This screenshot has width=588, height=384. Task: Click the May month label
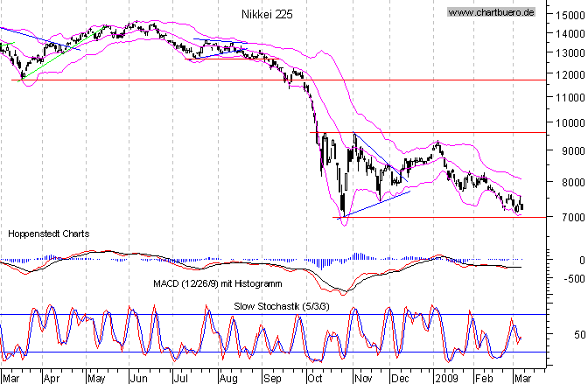(96, 379)
